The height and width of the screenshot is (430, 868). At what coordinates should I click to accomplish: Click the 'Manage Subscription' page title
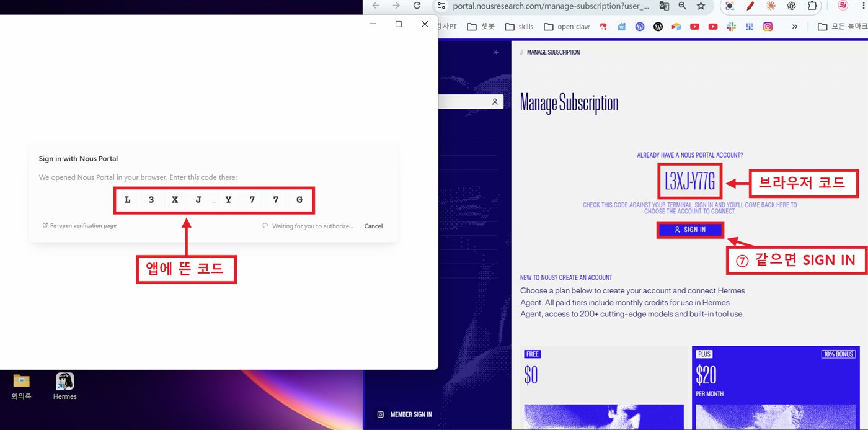(569, 103)
